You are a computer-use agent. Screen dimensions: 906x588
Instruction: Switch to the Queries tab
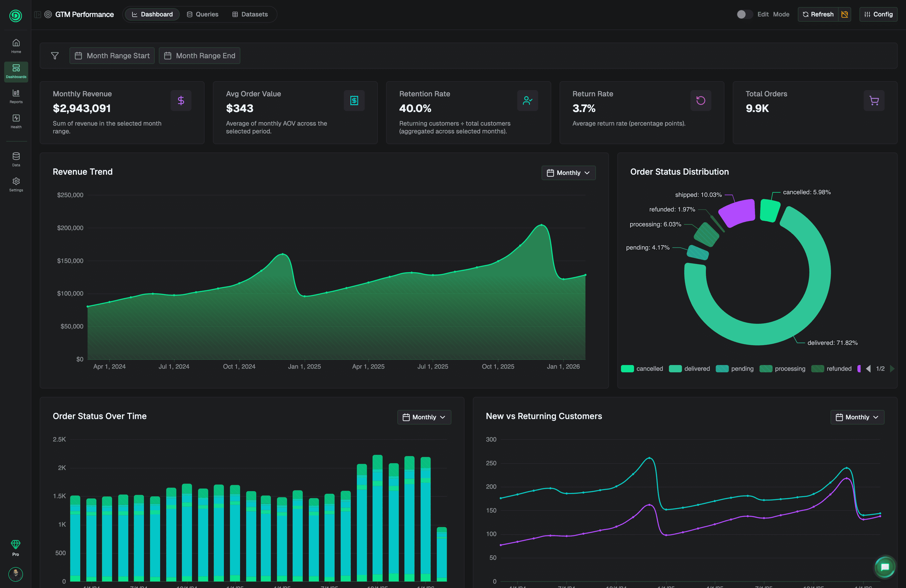coord(202,14)
